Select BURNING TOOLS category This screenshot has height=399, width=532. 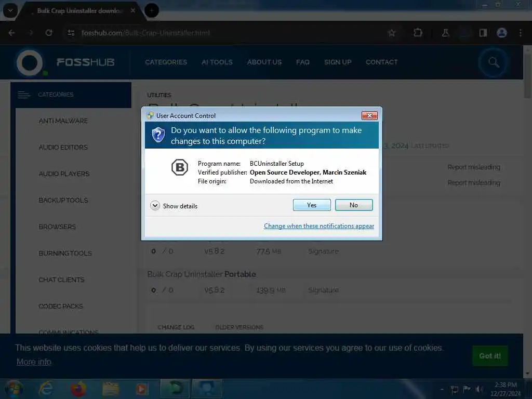(65, 253)
